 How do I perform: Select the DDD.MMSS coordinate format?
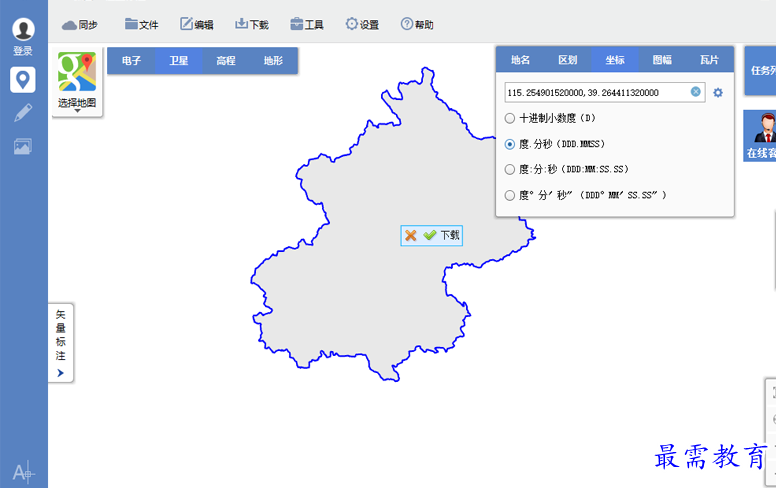pyautogui.click(x=509, y=144)
